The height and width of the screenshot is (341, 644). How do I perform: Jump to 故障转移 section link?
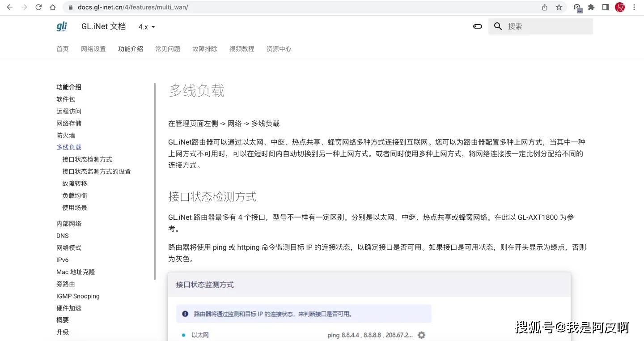point(75,183)
